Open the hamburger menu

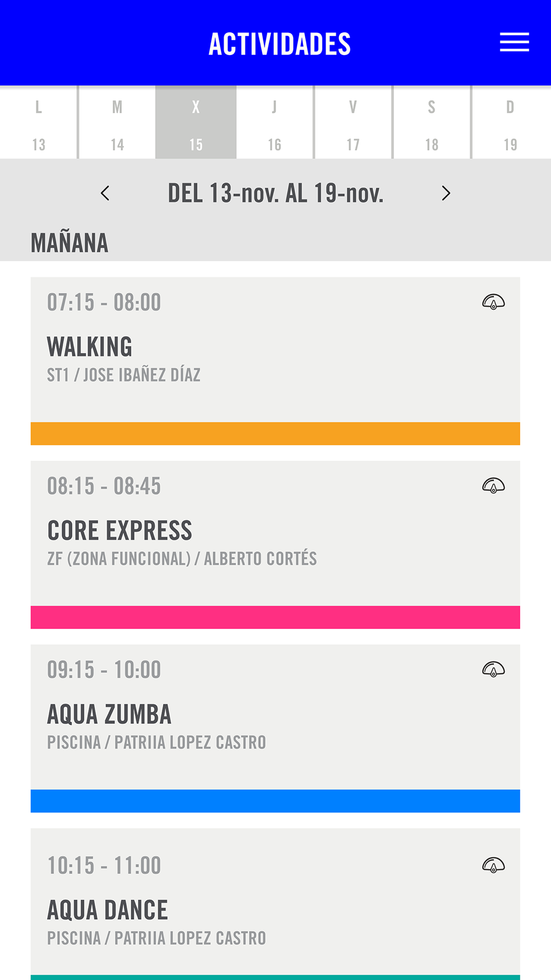(514, 42)
